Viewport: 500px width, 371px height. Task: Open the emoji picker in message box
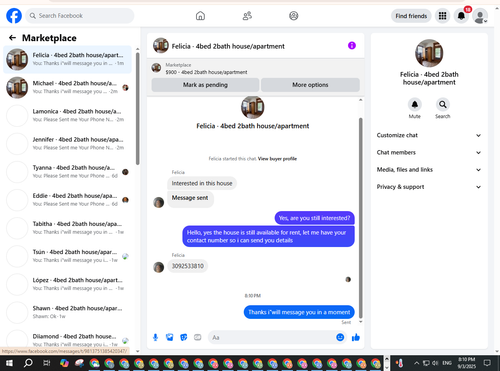coord(340,337)
